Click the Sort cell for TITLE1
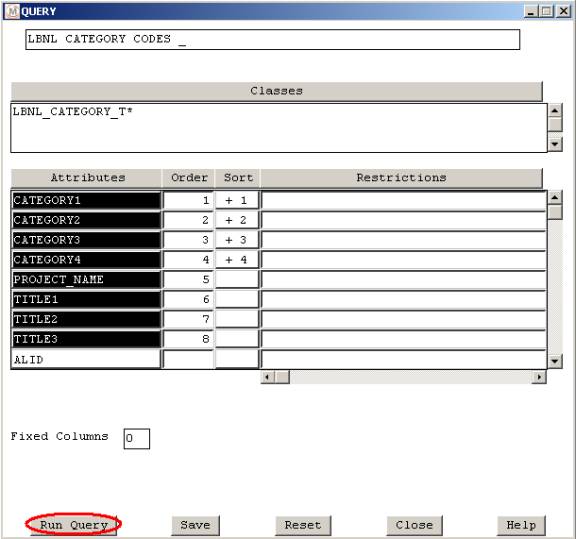 point(237,299)
